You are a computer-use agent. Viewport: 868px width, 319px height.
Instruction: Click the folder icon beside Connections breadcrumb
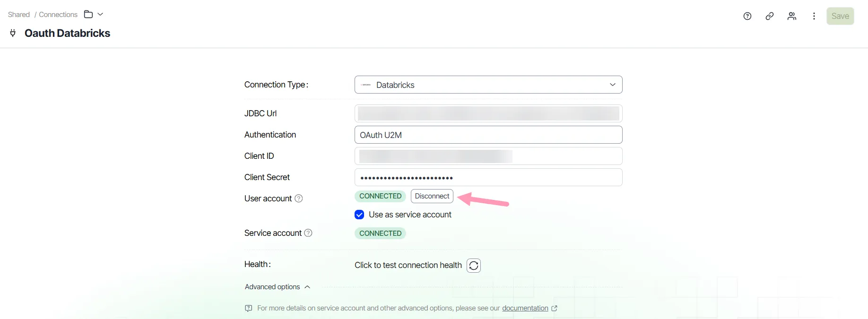[x=88, y=14]
